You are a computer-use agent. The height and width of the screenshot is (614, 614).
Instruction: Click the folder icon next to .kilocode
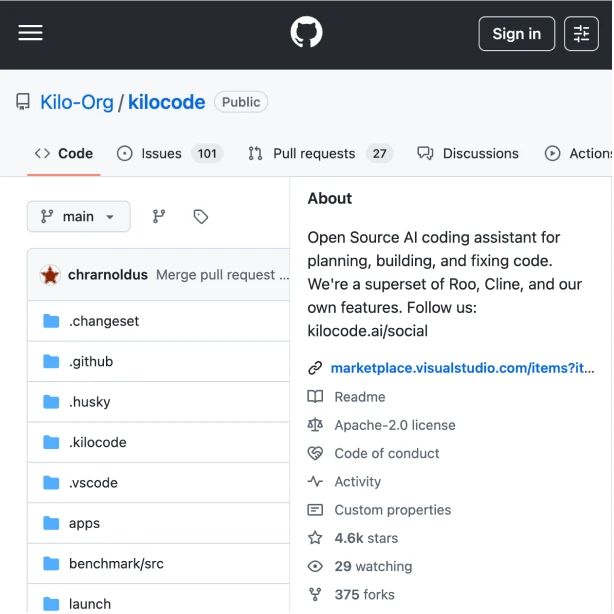[51, 442]
